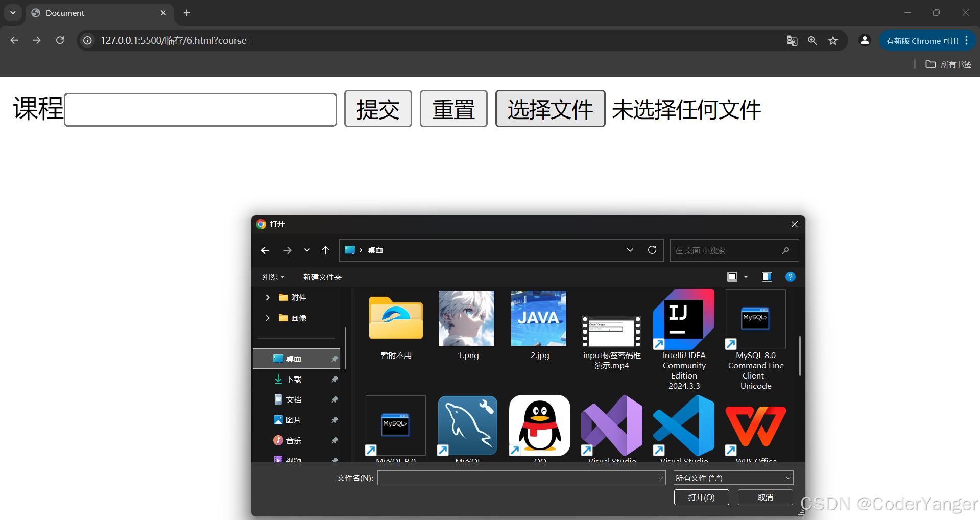
Task: Focus the 课程 text input field
Action: pos(201,109)
